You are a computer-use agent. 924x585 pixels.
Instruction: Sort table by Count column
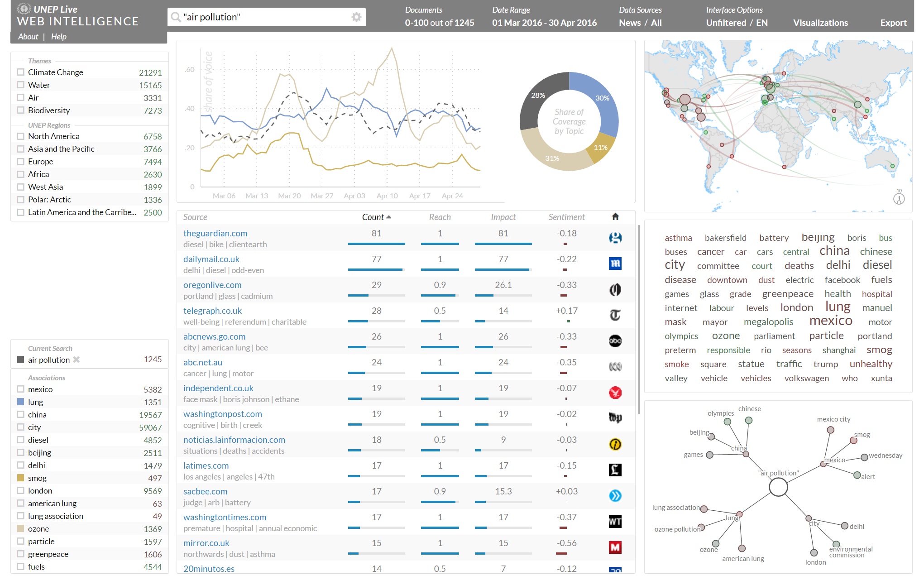click(376, 217)
